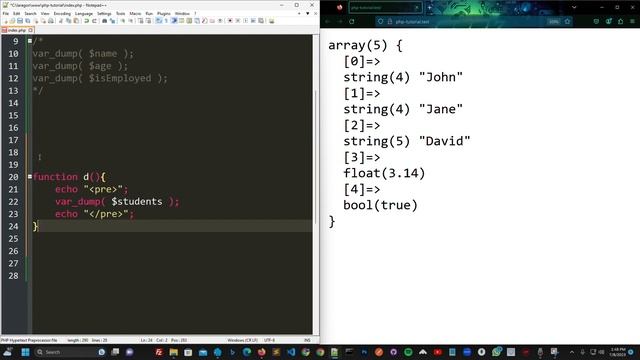
Task: Click the Print toolbar icon in Notepad++
Action: tap(51, 21)
